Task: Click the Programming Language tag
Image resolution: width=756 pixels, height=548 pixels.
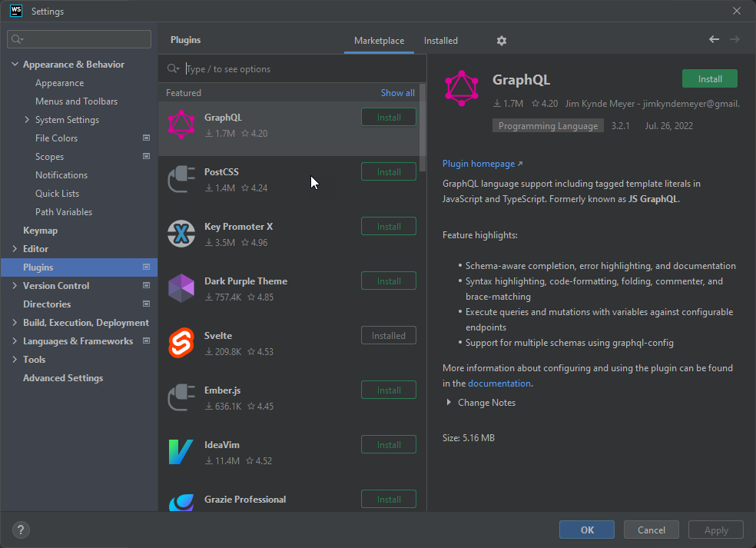Action: point(548,125)
